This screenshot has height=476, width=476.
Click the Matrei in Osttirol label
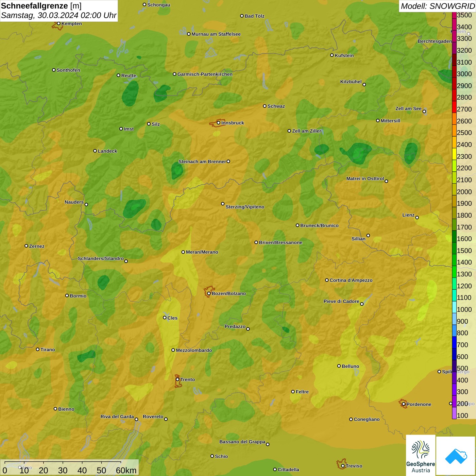point(365,178)
